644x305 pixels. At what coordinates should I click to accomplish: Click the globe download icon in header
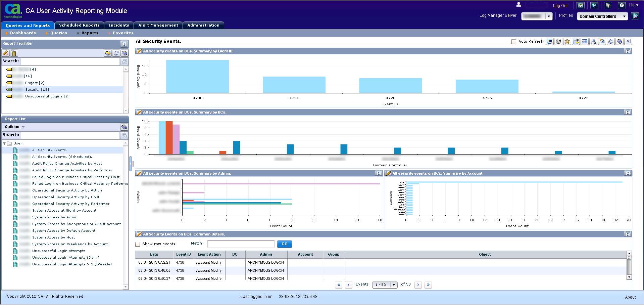pos(594,5)
